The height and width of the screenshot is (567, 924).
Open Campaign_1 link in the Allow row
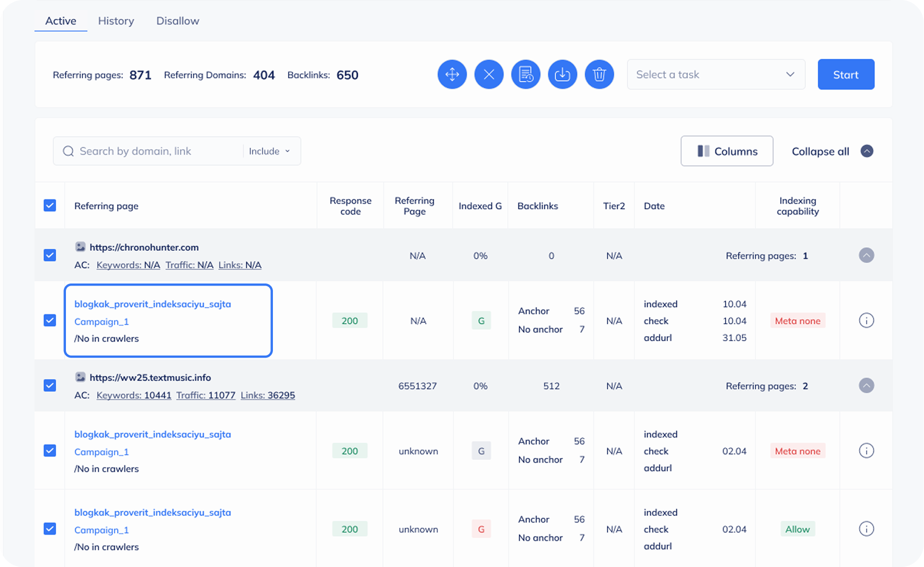(x=101, y=530)
